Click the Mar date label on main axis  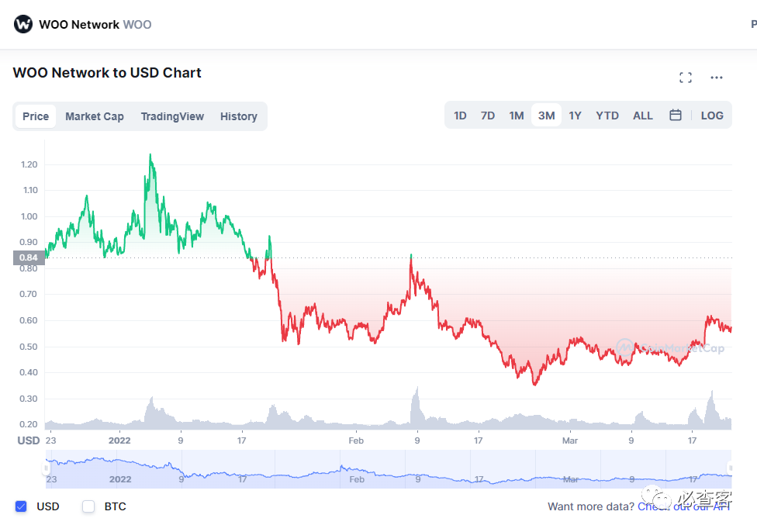(x=569, y=440)
